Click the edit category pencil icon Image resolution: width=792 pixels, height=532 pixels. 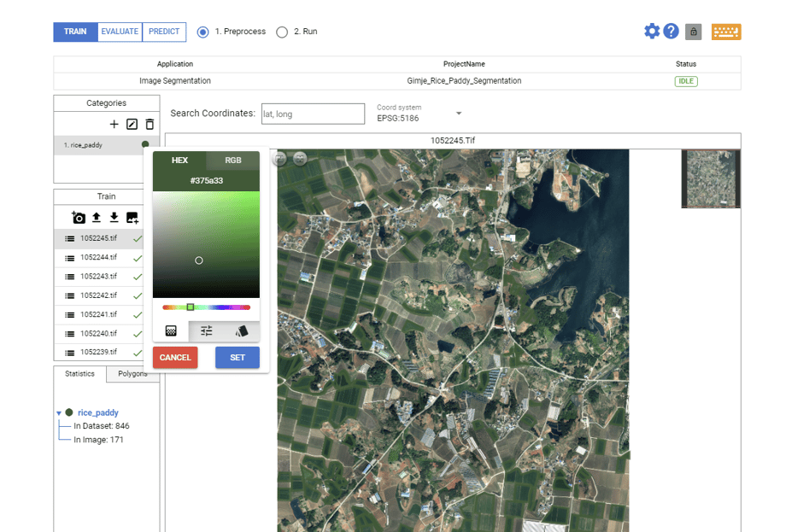(x=132, y=125)
